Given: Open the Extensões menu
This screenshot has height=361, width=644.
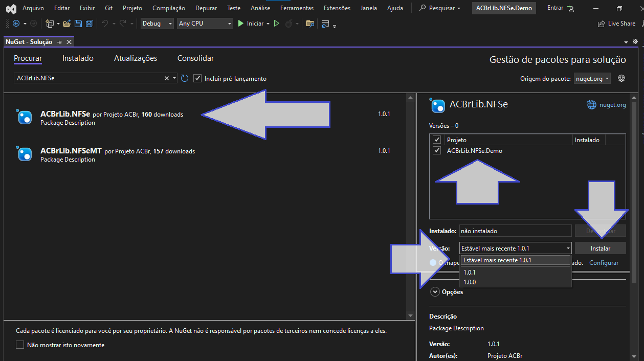Looking at the screenshot, I should pos(337,8).
